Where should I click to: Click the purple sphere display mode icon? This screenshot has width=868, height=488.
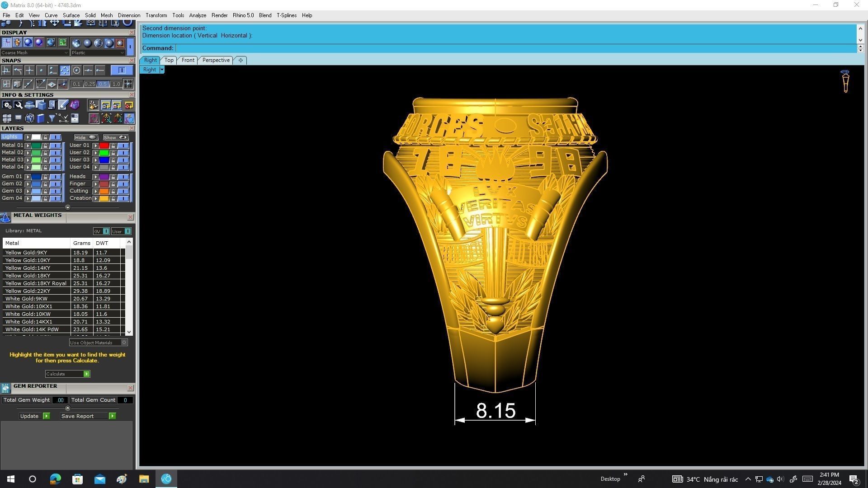tap(39, 42)
